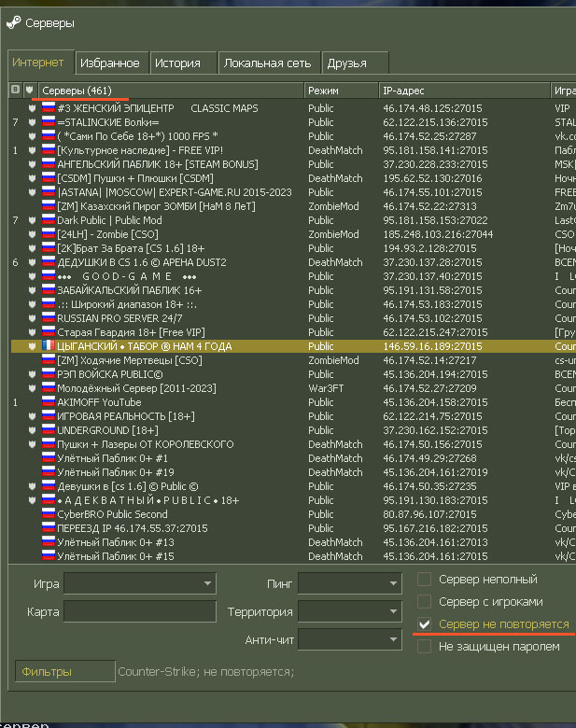Image resolution: width=576 pixels, height=728 pixels.
Task: Click shield icon on G O O D - G A M E row
Action: [32, 276]
